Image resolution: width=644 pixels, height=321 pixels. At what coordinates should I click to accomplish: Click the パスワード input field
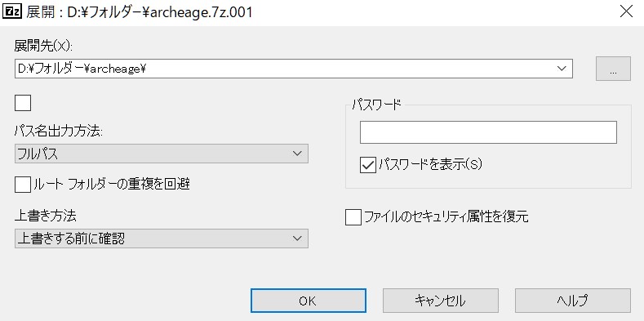(x=488, y=132)
